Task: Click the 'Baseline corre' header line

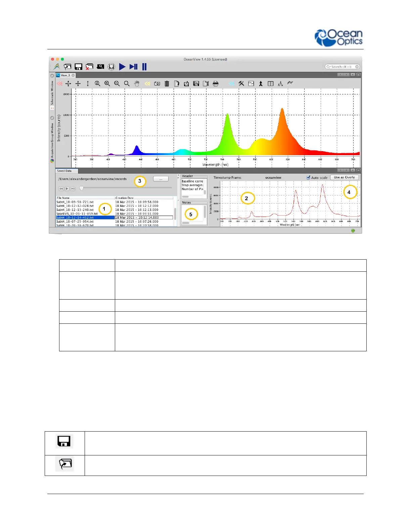Action: pyautogui.click(x=192, y=181)
